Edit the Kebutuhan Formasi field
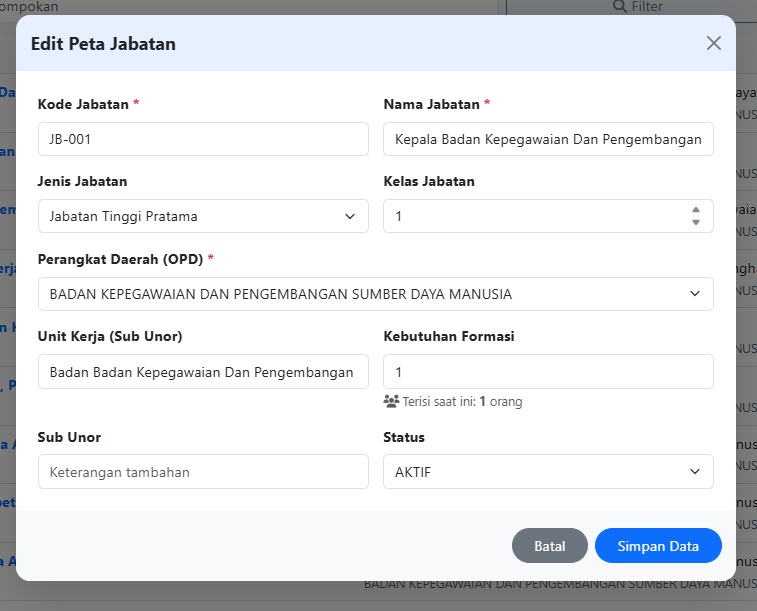The width and height of the screenshot is (757, 611). 548,372
